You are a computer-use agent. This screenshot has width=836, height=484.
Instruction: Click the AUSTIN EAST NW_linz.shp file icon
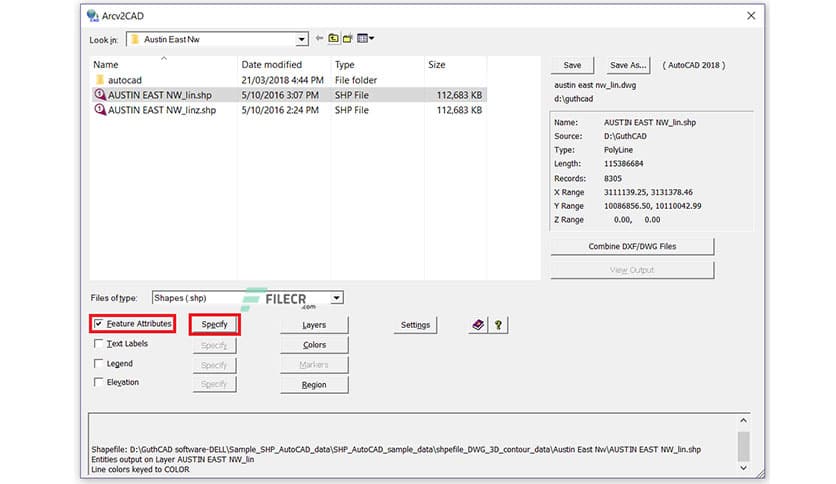[x=100, y=110]
